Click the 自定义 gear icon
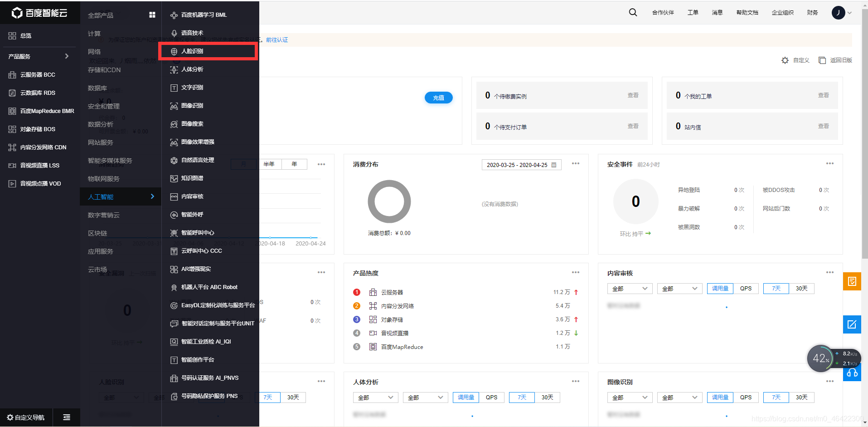Screen dimensions: 868x427 (785, 60)
